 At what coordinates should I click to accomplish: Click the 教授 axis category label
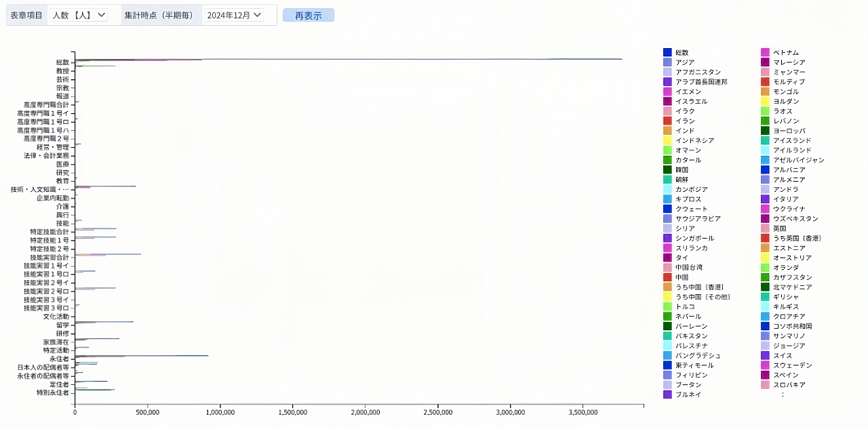coord(62,70)
